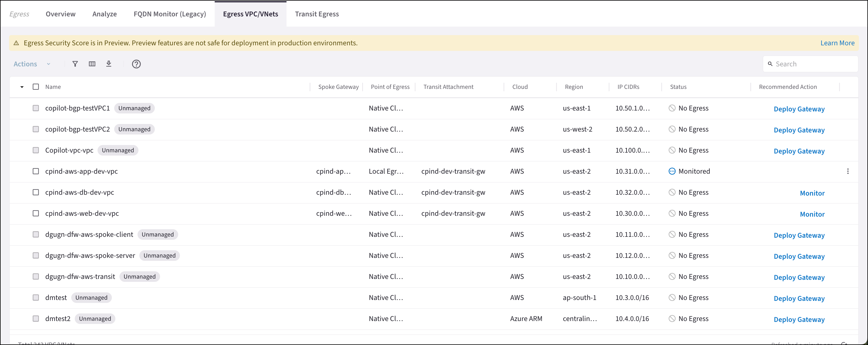The width and height of the screenshot is (868, 345).
Task: Click the download/export icon
Action: click(109, 64)
